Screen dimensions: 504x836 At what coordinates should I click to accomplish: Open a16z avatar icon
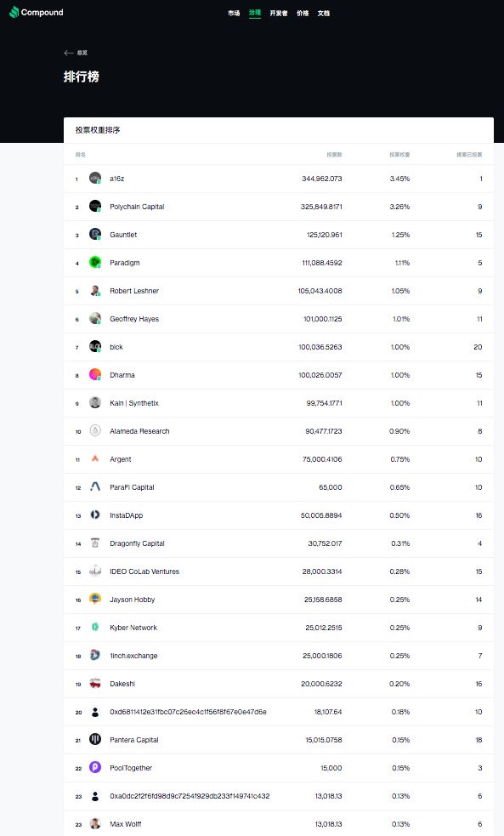coord(95,178)
